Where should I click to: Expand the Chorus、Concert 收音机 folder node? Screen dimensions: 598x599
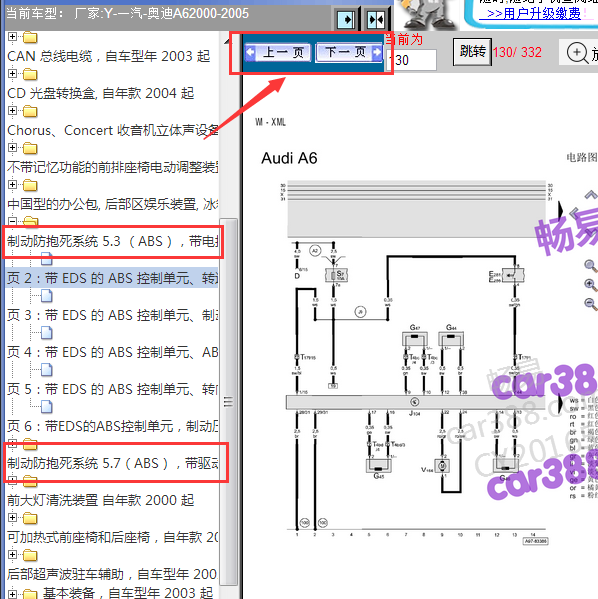pos(13,110)
